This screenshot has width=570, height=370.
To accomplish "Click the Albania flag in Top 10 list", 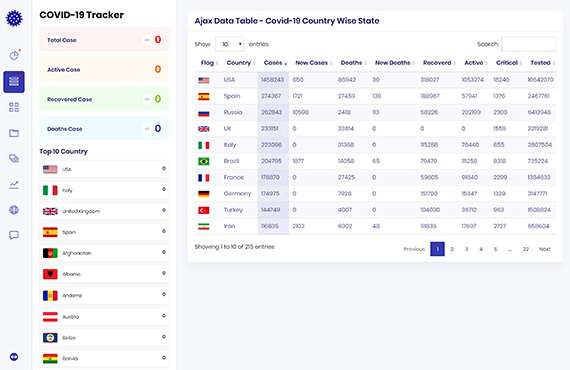I will tap(50, 274).
